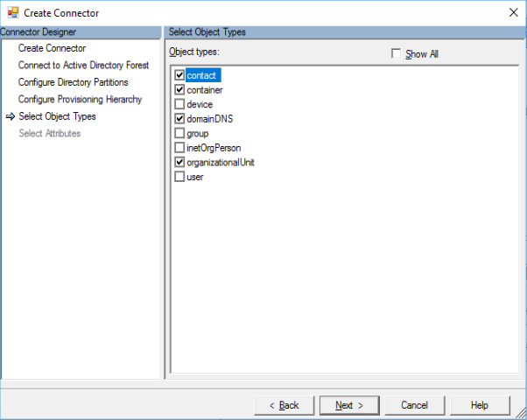This screenshot has height=420, width=527.
Task: Open Help for this dialog
Action: point(479,405)
